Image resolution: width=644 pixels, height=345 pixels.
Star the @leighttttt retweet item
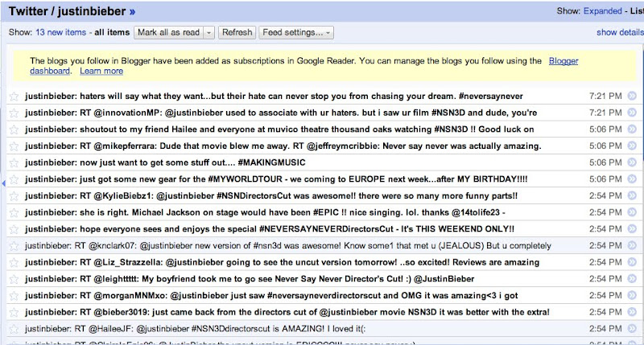point(14,279)
